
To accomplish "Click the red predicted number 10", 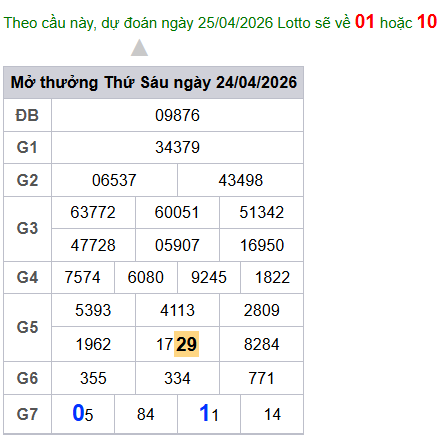I will pyautogui.click(x=427, y=22).
